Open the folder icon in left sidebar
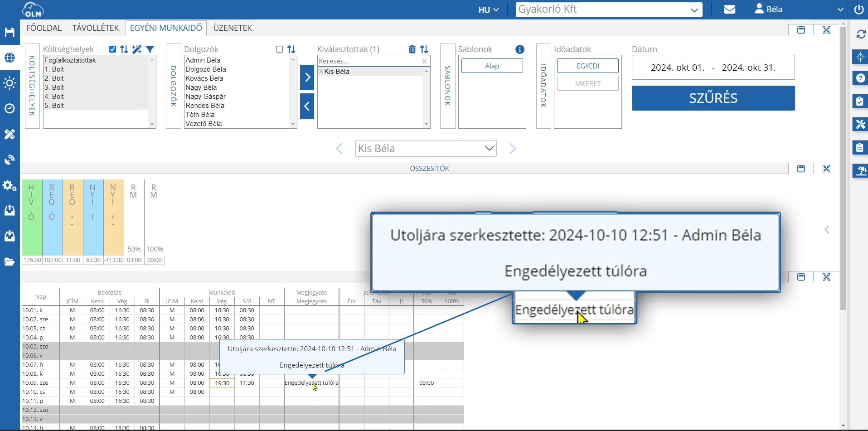868x431 pixels. point(10,262)
